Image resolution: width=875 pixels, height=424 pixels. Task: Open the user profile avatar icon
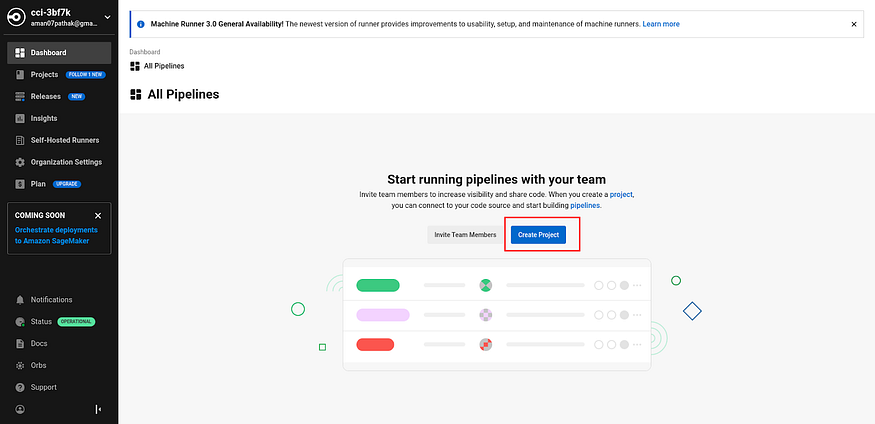click(20, 409)
